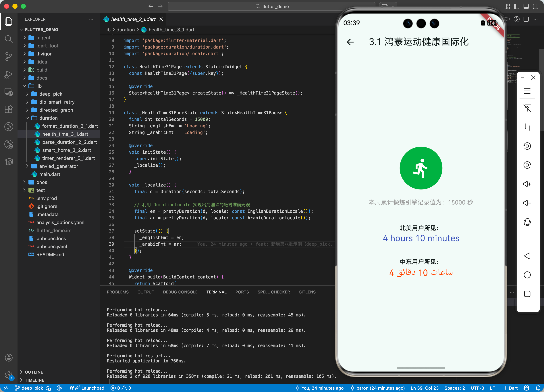Collapse the duration folder
The width and height of the screenshot is (544, 392).
point(48,118)
